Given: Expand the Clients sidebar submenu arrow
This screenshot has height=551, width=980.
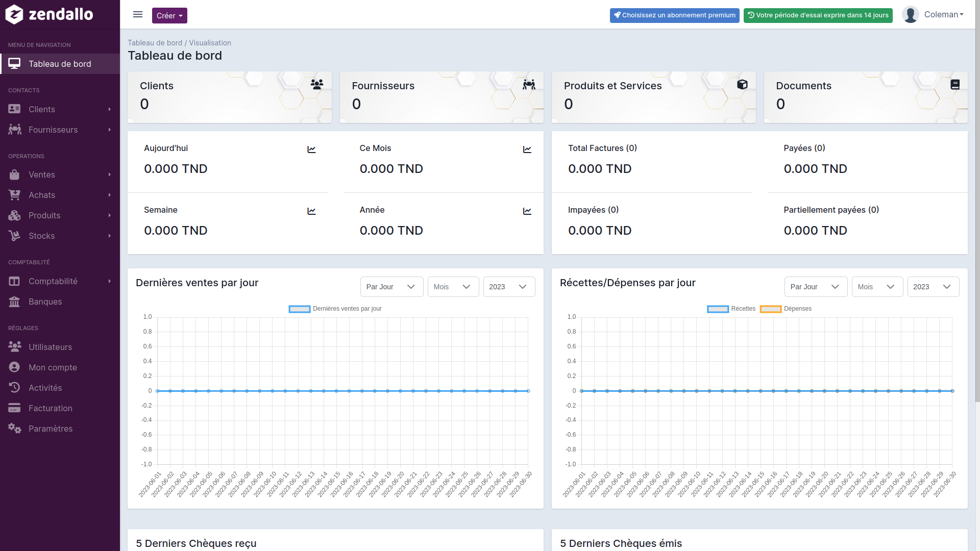Looking at the screenshot, I should point(110,109).
